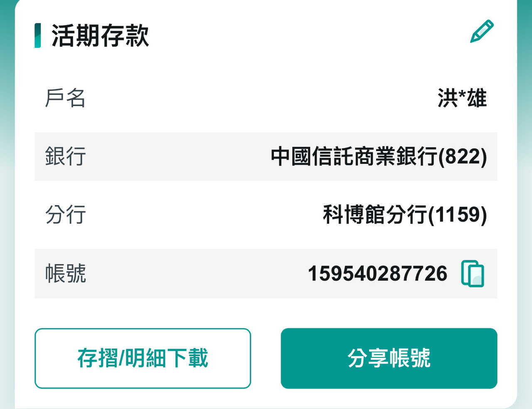Click the teal accent bar beside 活期存款
Viewport: 532px width, 409px height.
click(38, 35)
